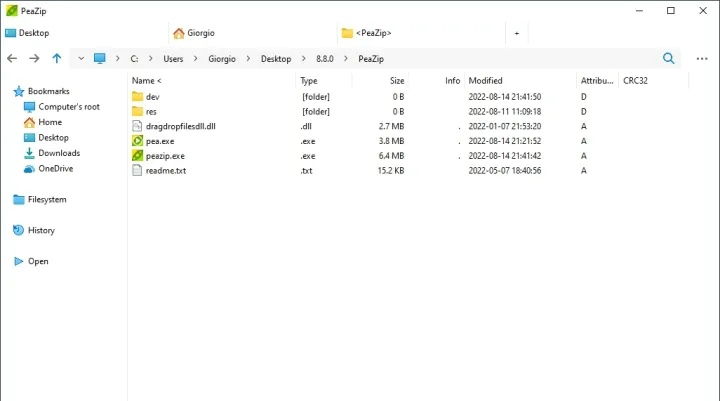Open the three-dots more options menu

point(702,59)
